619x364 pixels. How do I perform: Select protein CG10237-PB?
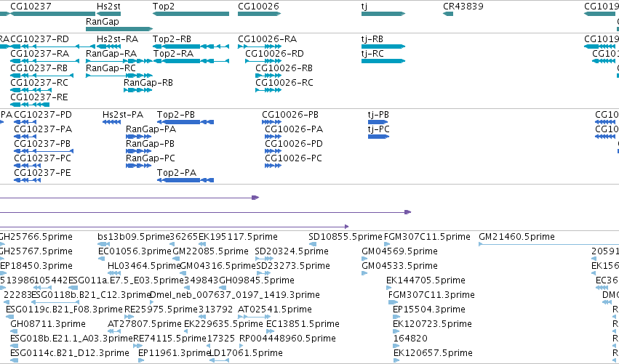coord(42,144)
